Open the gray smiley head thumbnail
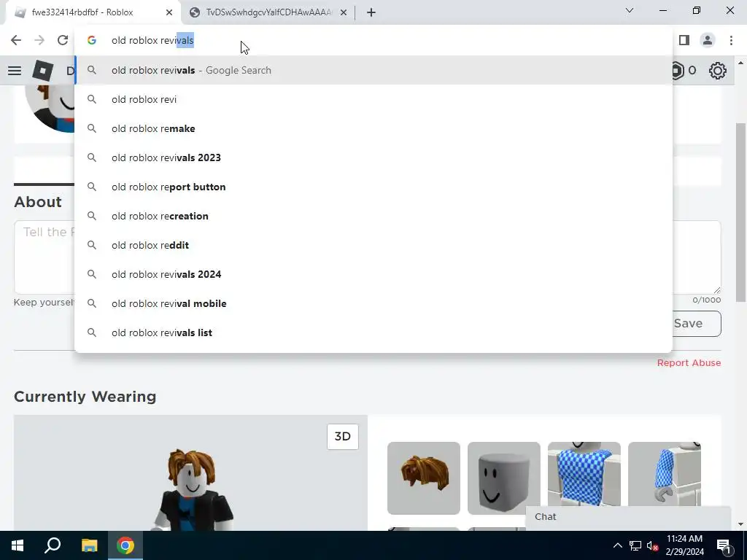747x560 pixels. click(x=504, y=478)
